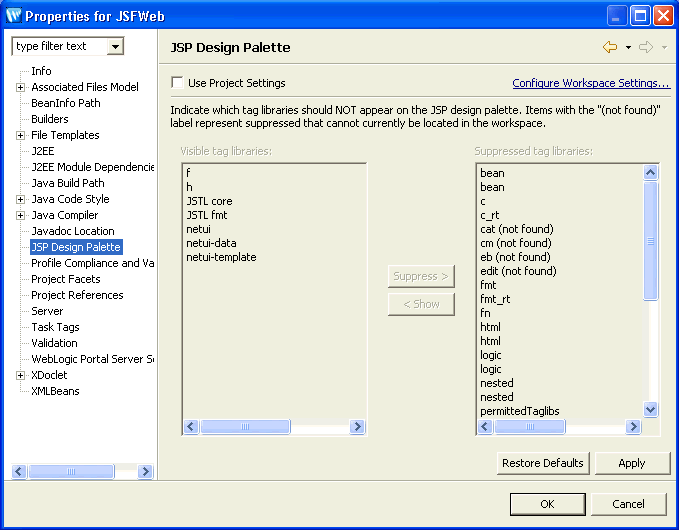
Task: Click the vertical scrollbar thumb in suppressed list
Action: tap(650, 241)
